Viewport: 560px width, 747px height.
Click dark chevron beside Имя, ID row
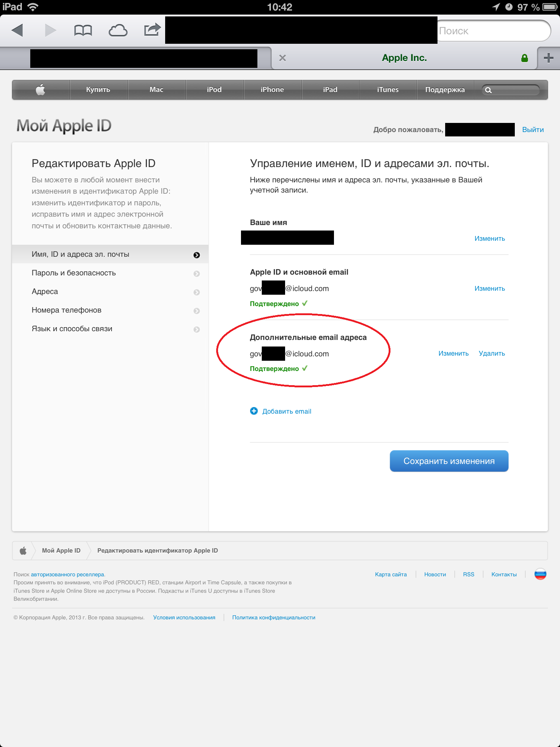coord(197,255)
